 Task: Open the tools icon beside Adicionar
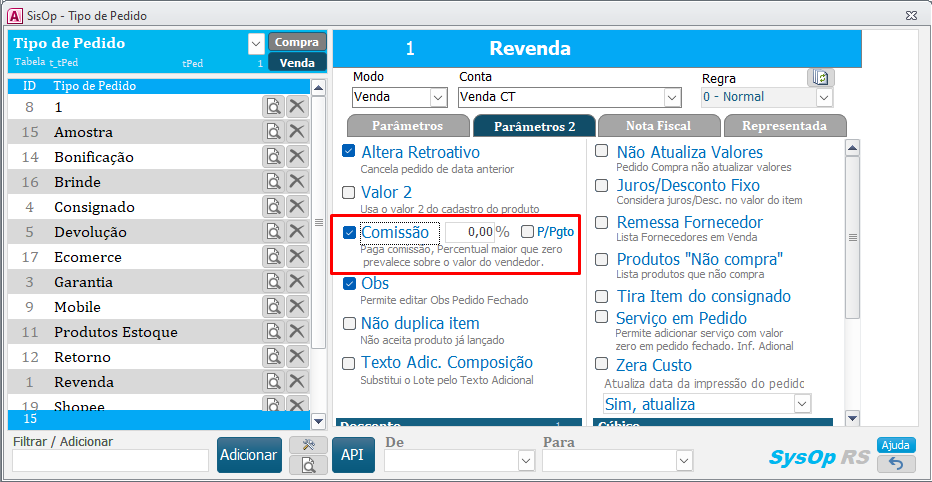pyautogui.click(x=308, y=445)
